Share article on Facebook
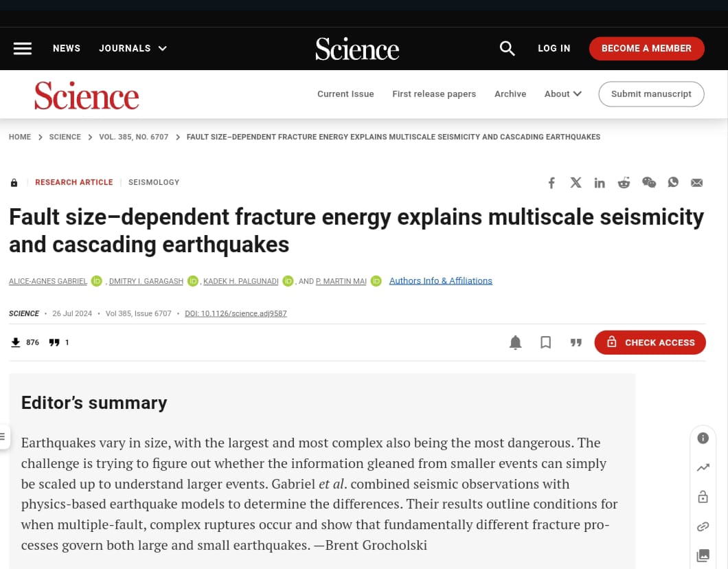 tap(551, 182)
